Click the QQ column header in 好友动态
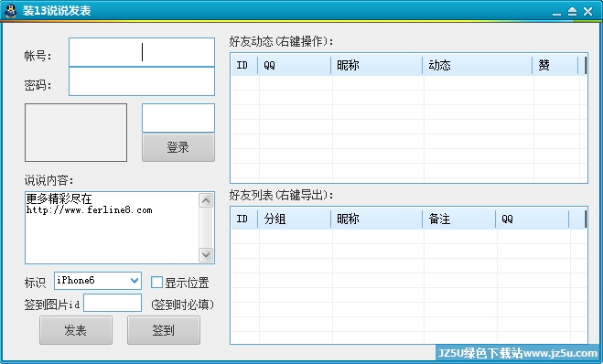This screenshot has height=364, width=603. point(295,65)
